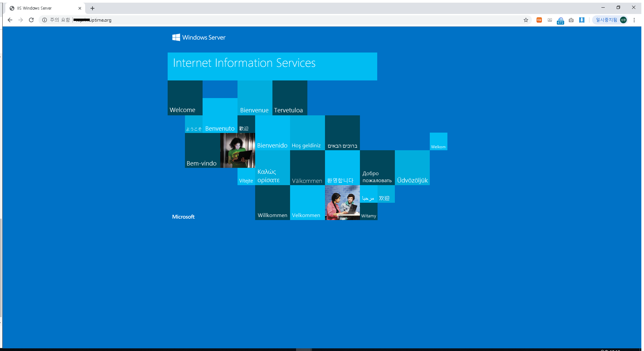Select the IIS Windows Server tab
The image size is (644, 351).
[45, 8]
